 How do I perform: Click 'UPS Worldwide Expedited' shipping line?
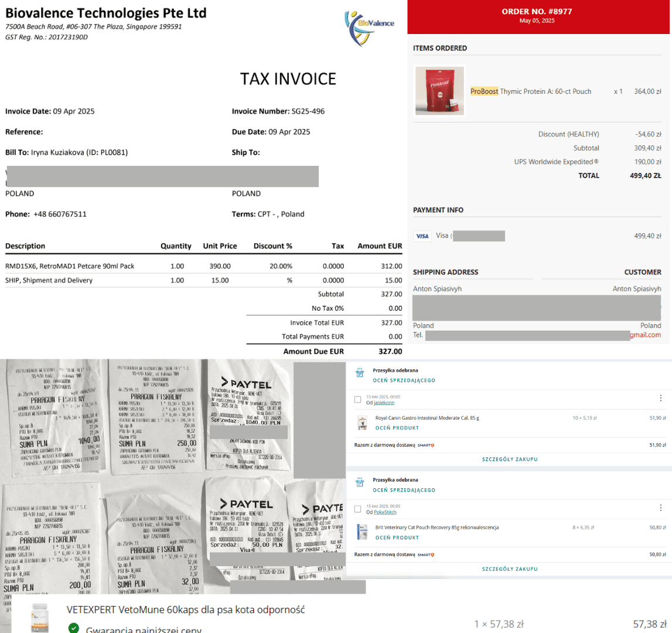pos(588,162)
